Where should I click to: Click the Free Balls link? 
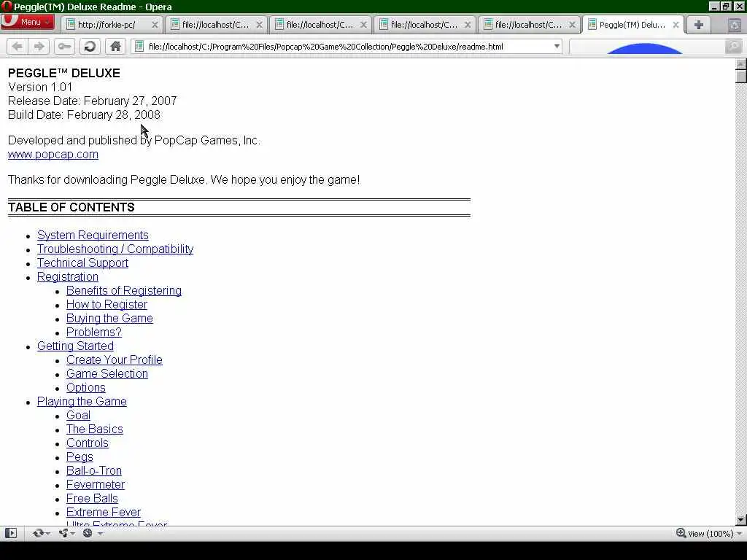[x=92, y=498]
